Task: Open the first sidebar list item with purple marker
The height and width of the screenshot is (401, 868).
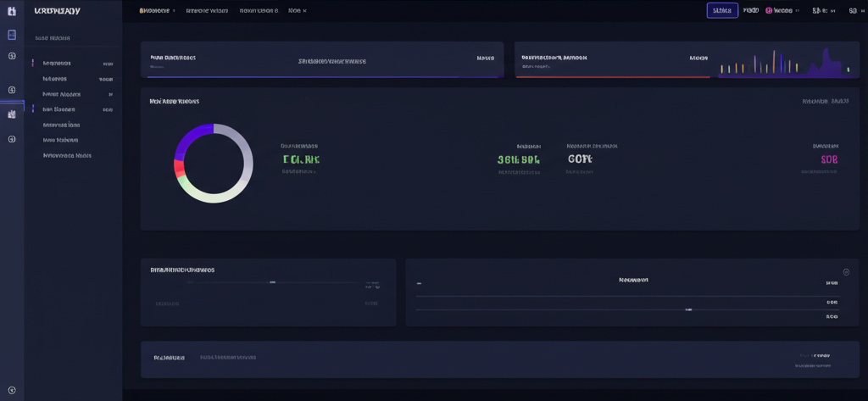Action: (x=57, y=64)
